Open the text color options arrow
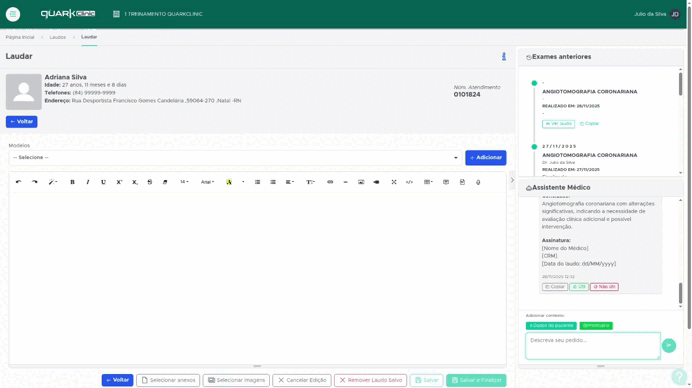The image size is (692, 388). [243, 182]
